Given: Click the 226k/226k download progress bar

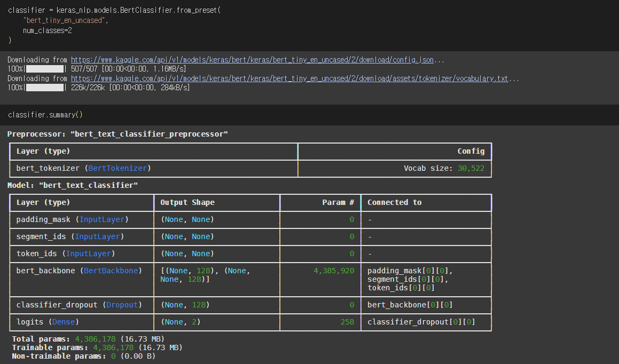Looking at the screenshot, I should point(45,88).
